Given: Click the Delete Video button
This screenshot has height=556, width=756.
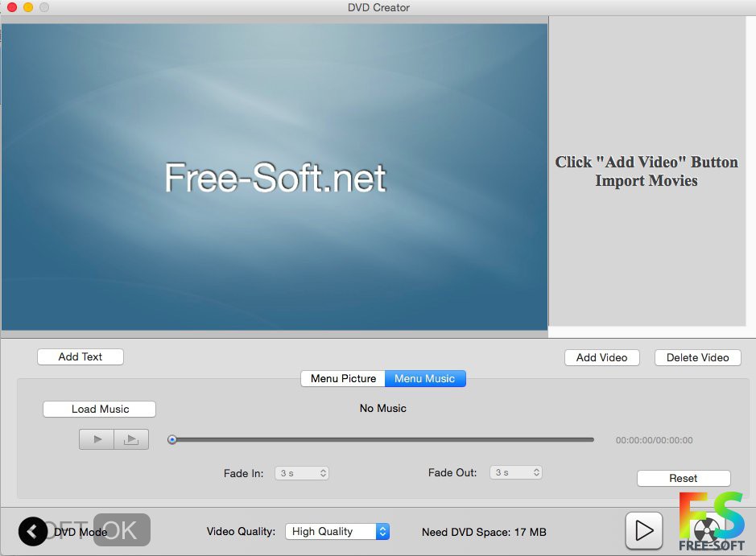Looking at the screenshot, I should tap(698, 357).
